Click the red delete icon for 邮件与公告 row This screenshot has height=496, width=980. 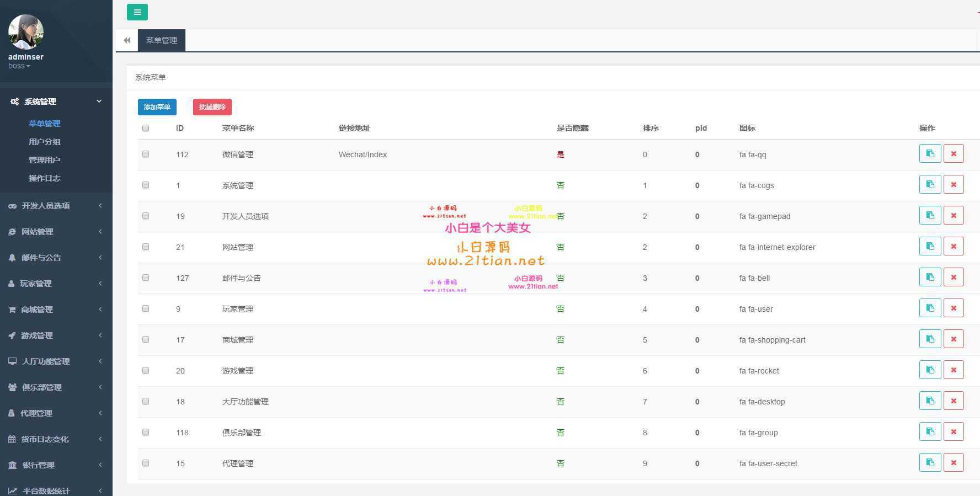pos(953,277)
